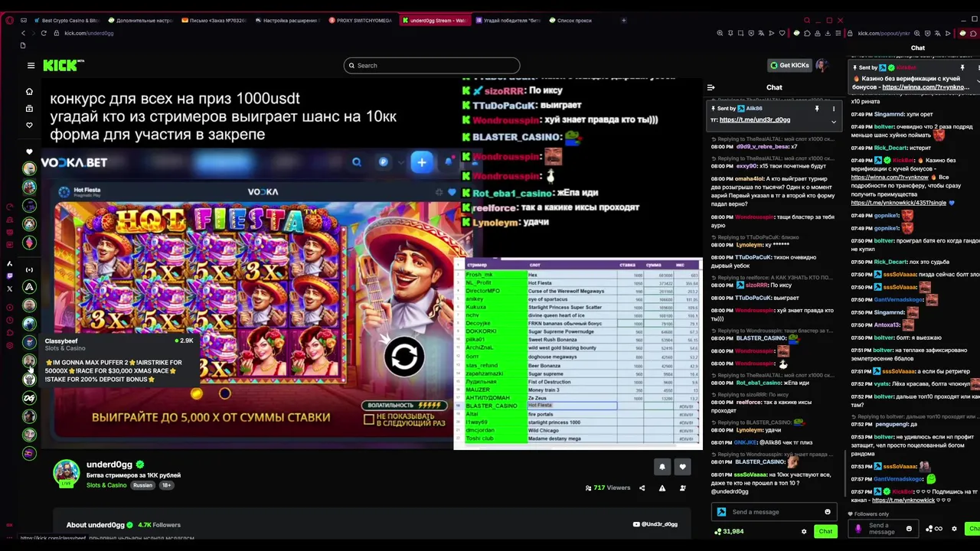Image resolution: width=980 pixels, height=551 pixels.
Task: Focus the main chat Send a message field
Action: [x=776, y=512]
